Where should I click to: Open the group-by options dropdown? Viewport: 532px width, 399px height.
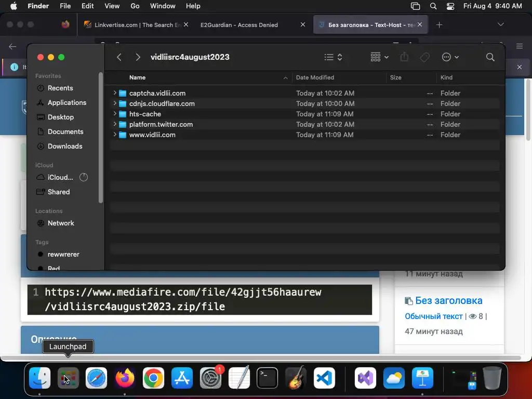[x=379, y=57]
